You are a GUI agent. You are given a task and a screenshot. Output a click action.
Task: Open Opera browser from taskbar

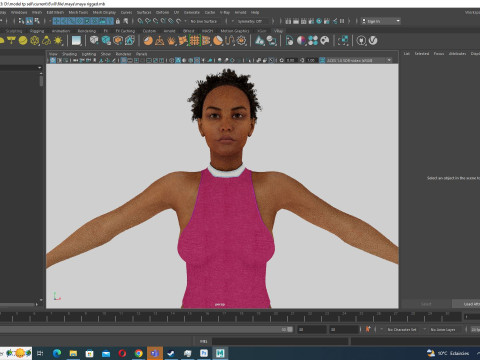coord(122,353)
